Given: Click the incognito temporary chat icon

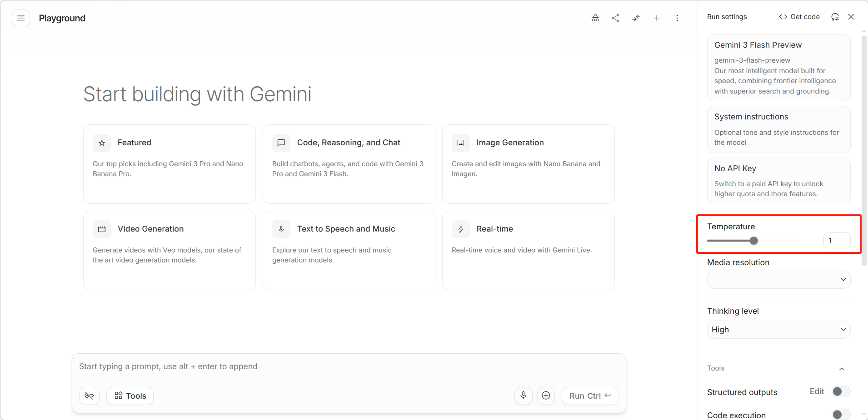Looking at the screenshot, I should tap(595, 18).
